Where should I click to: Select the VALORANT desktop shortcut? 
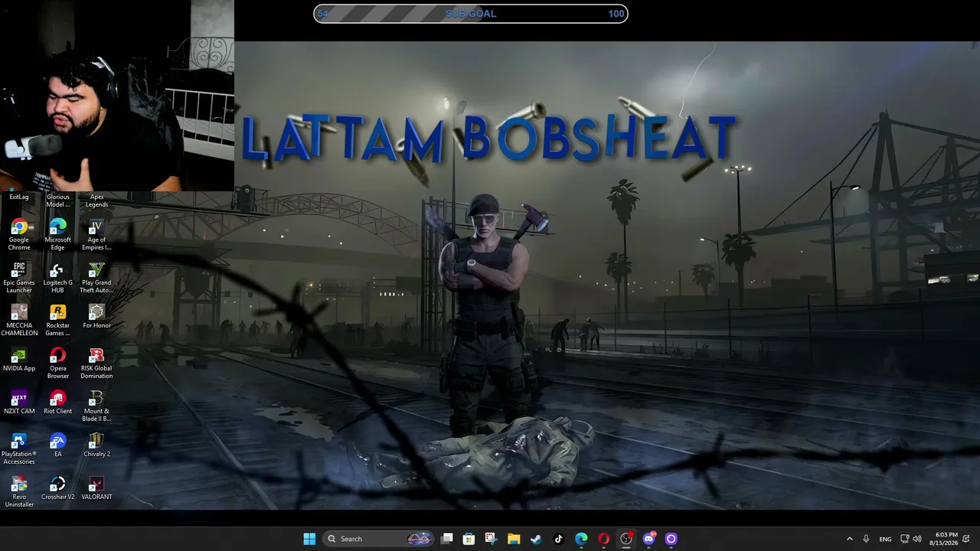(x=96, y=487)
